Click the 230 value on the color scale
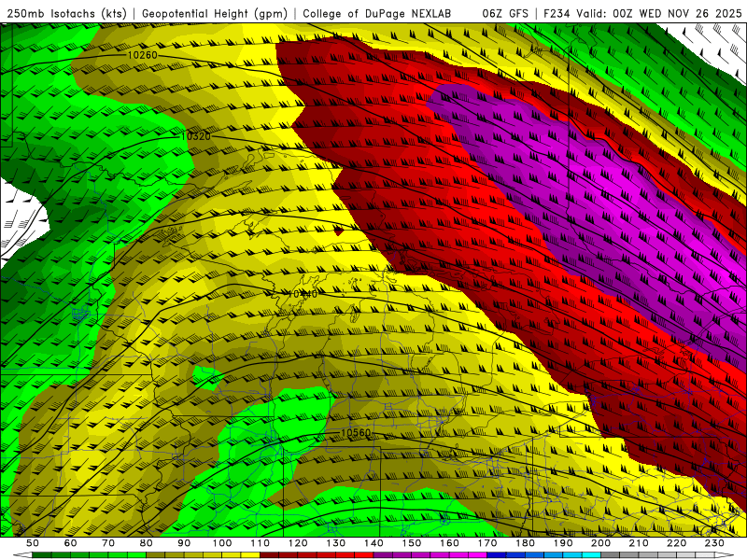The image size is (747, 560). [x=714, y=543]
